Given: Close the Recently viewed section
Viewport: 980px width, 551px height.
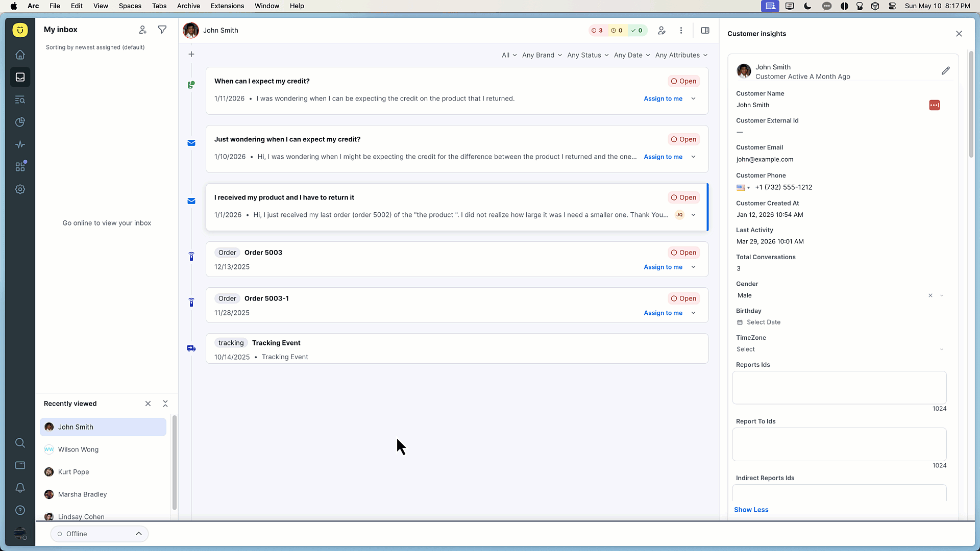Looking at the screenshot, I should [148, 404].
